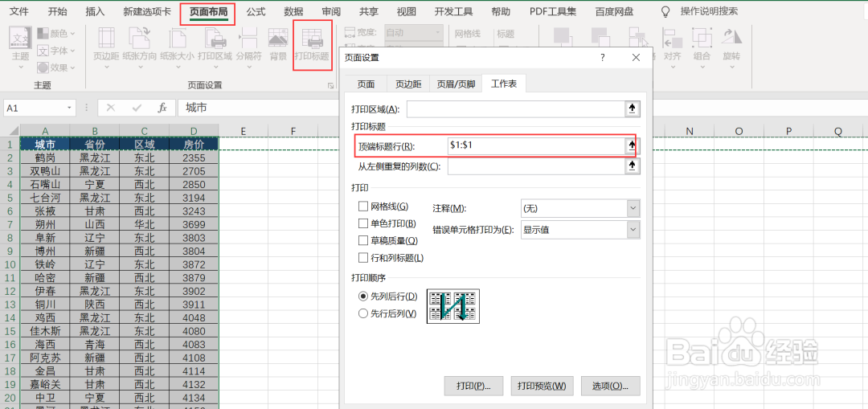Select row header 10
The image size is (868, 409).
point(10,264)
